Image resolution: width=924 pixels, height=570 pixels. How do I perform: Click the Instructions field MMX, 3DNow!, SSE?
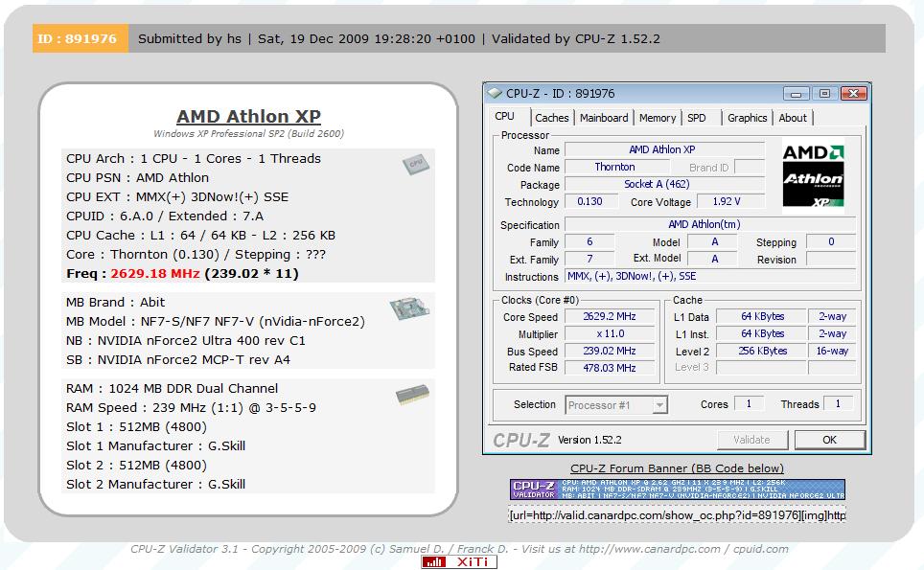tap(710, 276)
